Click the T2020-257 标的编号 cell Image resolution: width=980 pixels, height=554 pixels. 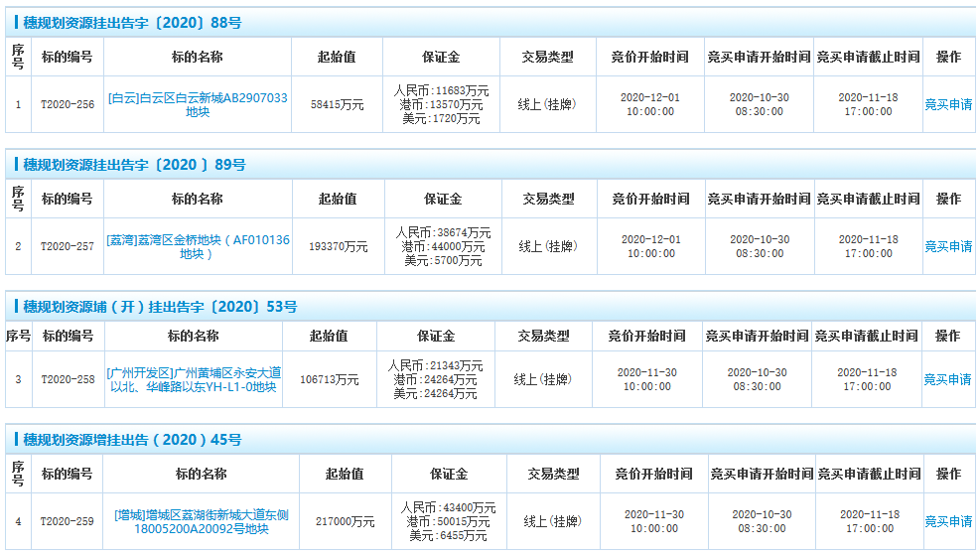tap(68, 246)
